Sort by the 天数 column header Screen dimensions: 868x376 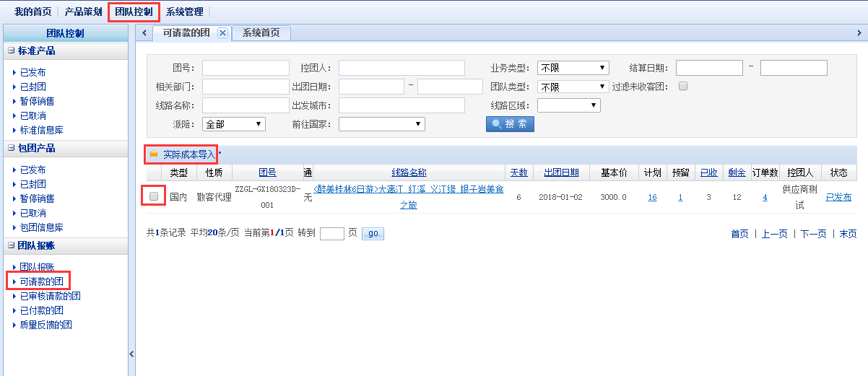(x=518, y=172)
